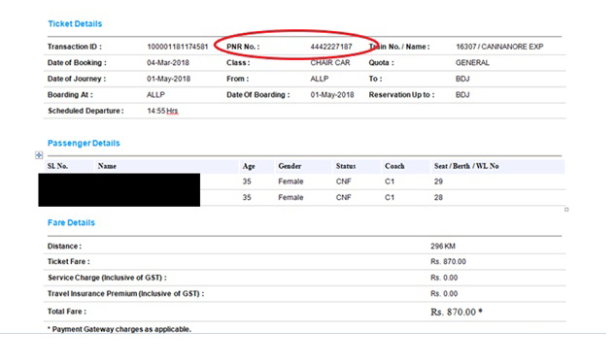Image resolution: width=615 pixels, height=364 pixels.
Task: Click coach C1 in seat 29 row
Action: (390, 182)
